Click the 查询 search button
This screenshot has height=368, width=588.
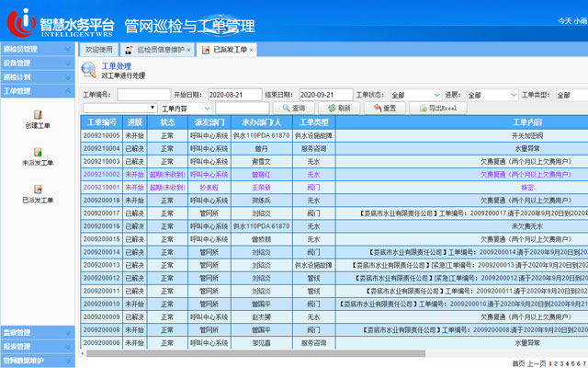pos(293,109)
